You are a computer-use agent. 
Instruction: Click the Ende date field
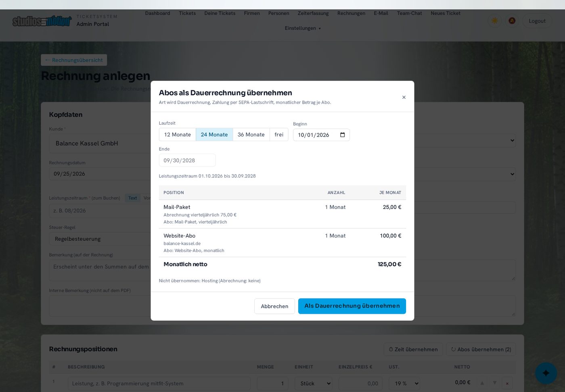pyautogui.click(x=187, y=160)
